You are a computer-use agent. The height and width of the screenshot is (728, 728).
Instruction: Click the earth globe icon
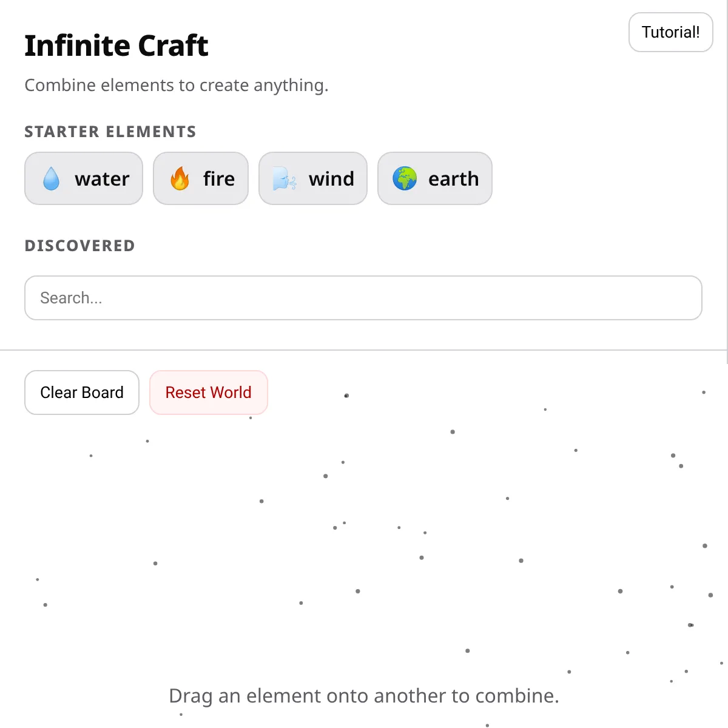click(405, 179)
